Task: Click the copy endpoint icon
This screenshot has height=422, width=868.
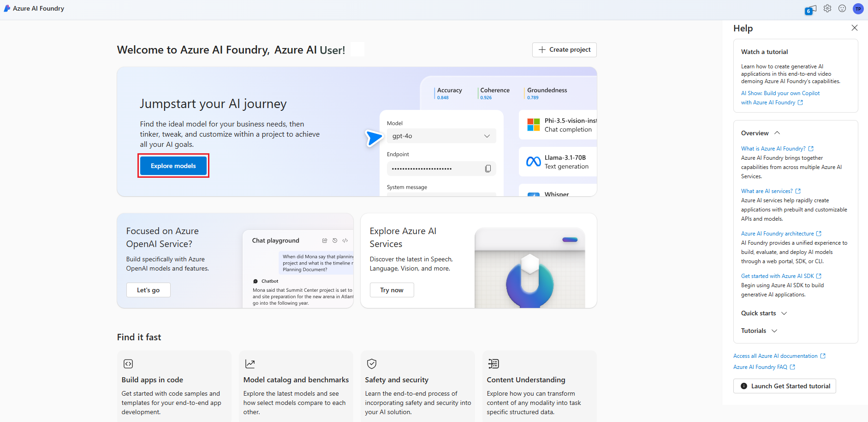Action: click(488, 169)
